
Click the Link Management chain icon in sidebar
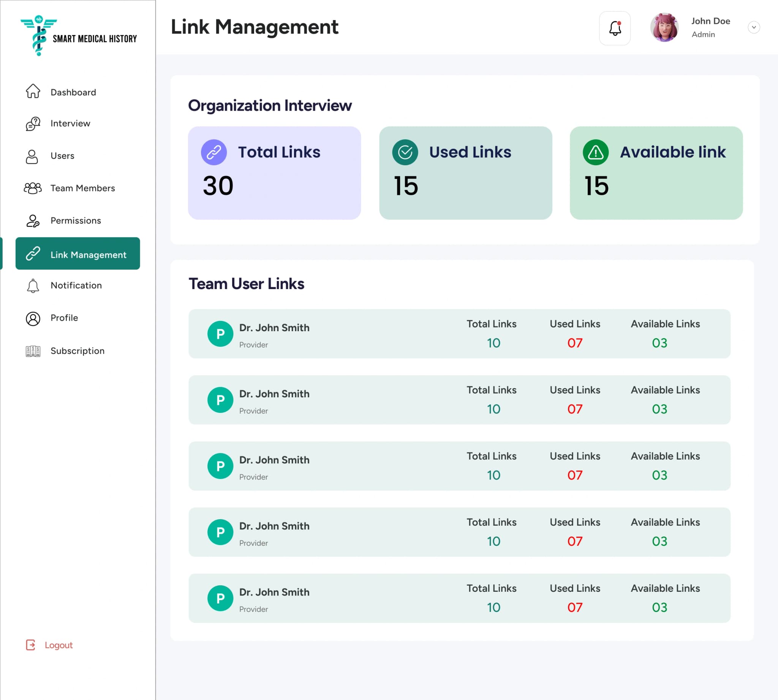tap(33, 254)
